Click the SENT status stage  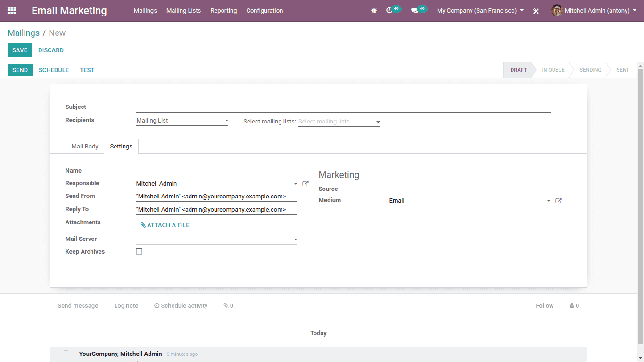tap(623, 70)
